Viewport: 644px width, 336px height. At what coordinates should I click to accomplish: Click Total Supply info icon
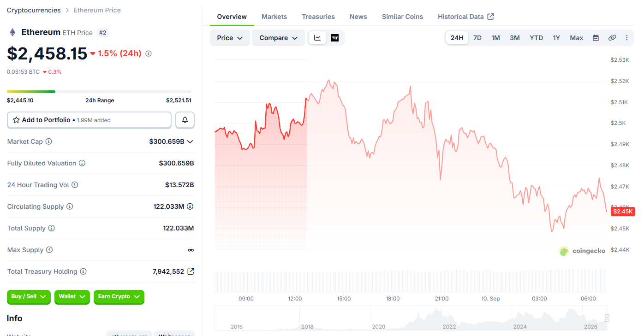pos(52,228)
